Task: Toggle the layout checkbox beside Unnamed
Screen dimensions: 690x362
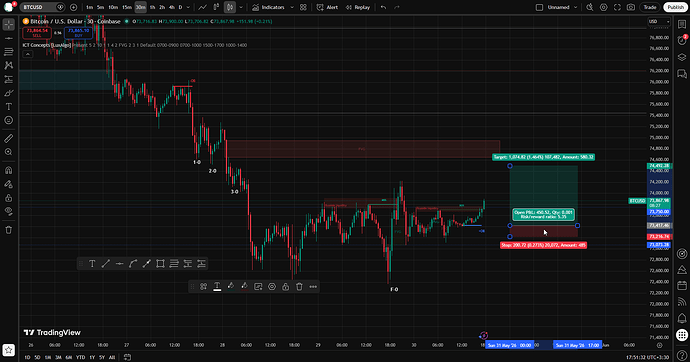Action: point(539,7)
